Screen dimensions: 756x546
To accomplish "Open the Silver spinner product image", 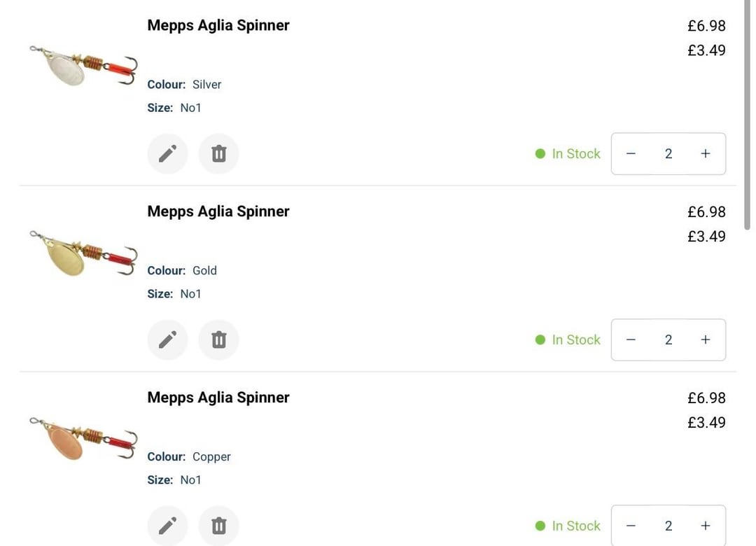I will coord(83,65).
